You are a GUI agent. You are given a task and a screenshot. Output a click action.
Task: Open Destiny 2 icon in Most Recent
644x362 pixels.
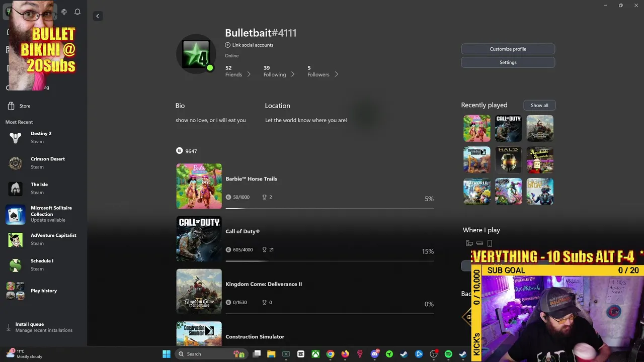pyautogui.click(x=15, y=137)
